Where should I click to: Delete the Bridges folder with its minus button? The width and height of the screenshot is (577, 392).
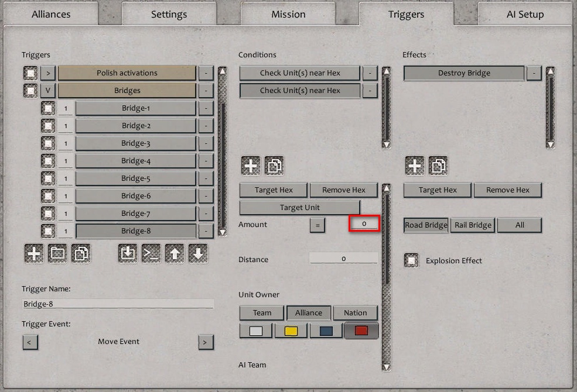[206, 91]
